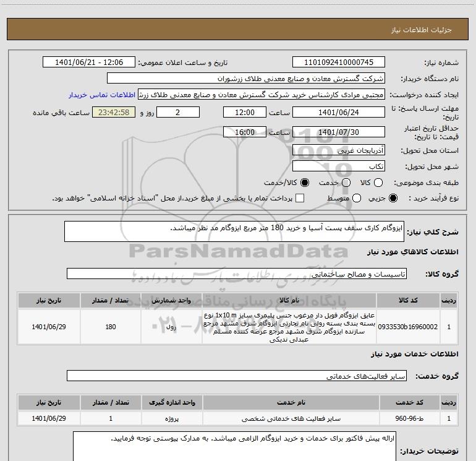Click service name سایر فعالیت های خدماتی شخصی
Viewport: 476px width, 461px height.
coord(291,418)
